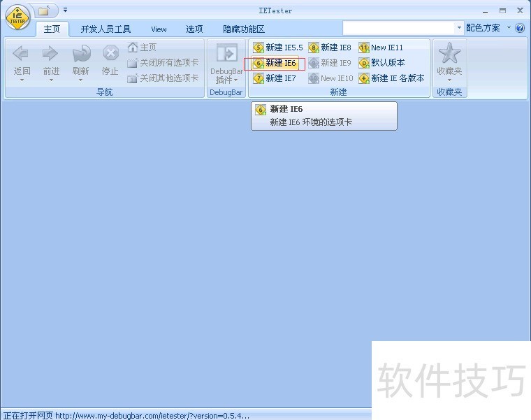
Task: Open the Options (选项) ribbon tab
Action: click(x=194, y=29)
